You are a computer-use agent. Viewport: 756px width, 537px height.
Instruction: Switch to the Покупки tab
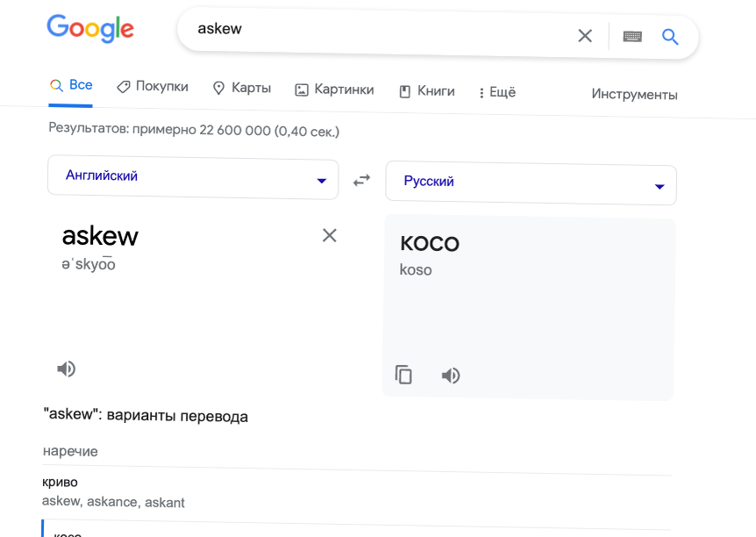coord(153,86)
